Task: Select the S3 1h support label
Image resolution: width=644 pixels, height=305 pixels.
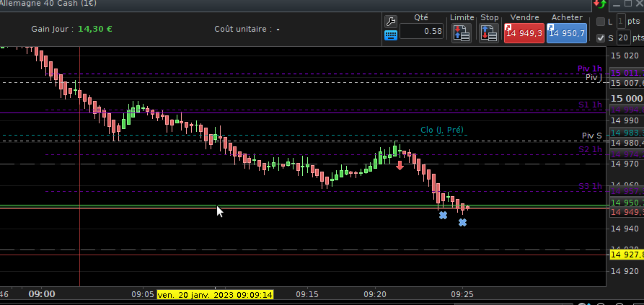Action: (x=590, y=186)
